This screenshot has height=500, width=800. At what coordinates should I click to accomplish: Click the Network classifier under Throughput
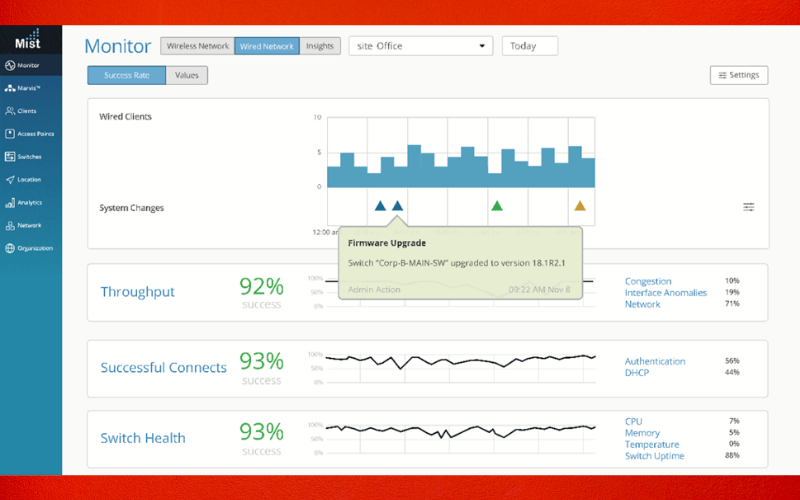point(642,304)
